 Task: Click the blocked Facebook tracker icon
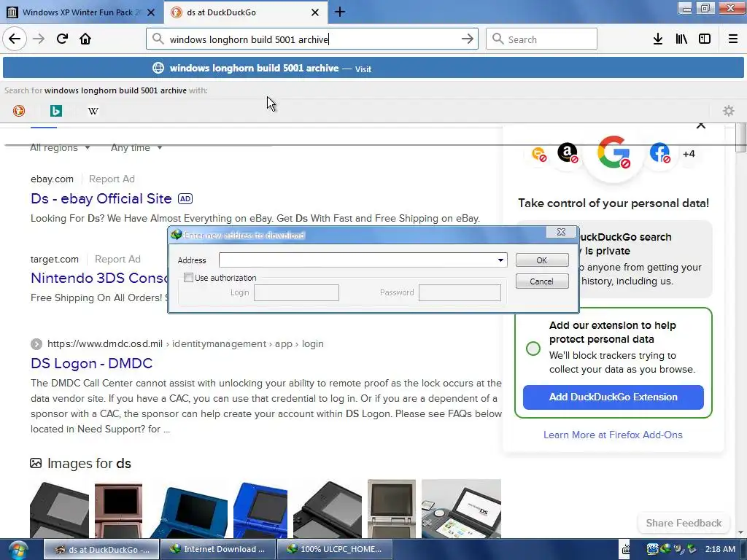point(659,153)
